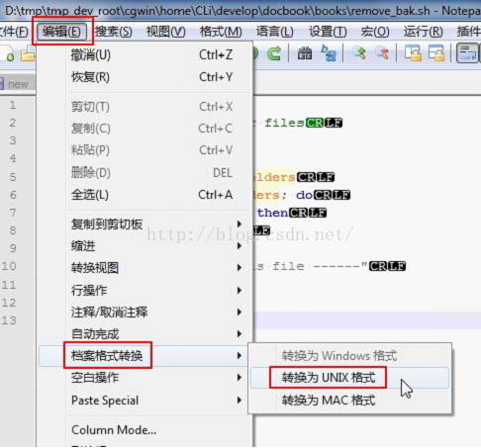
Task: Click the Open File folder icon
Action: pos(28,53)
